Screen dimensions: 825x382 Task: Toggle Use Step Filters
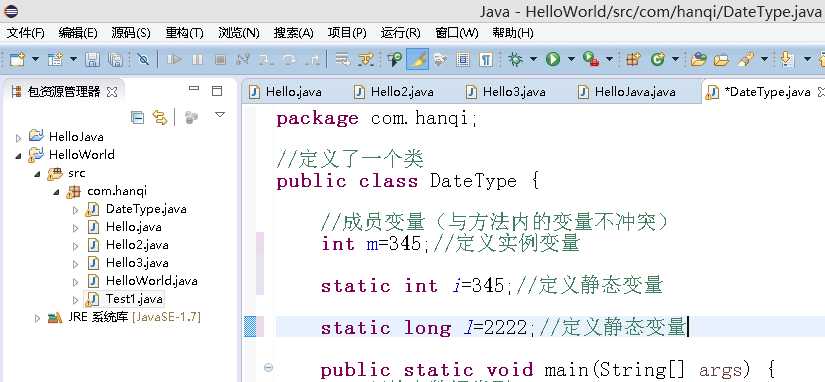coord(366,59)
